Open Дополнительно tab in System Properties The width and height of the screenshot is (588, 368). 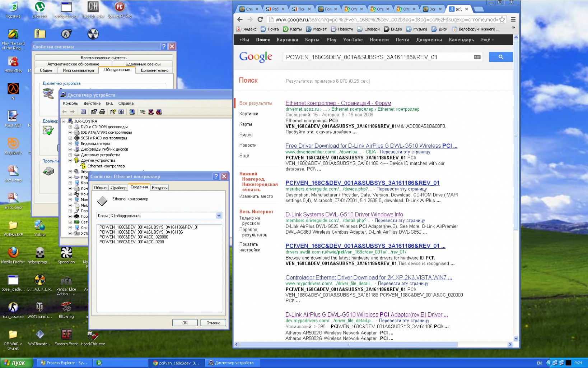click(154, 70)
